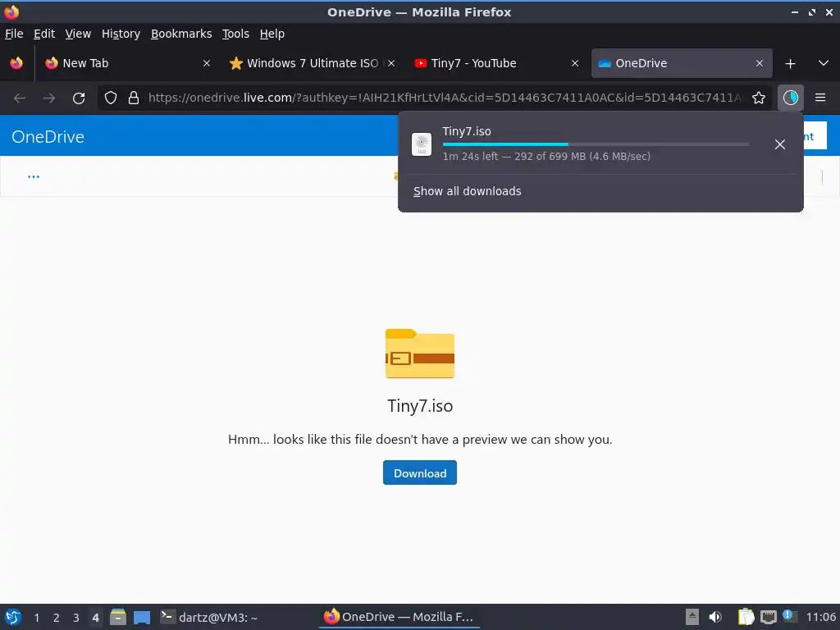Switch to workspace 2
Viewport: 840px width, 630px height.
tap(57, 618)
